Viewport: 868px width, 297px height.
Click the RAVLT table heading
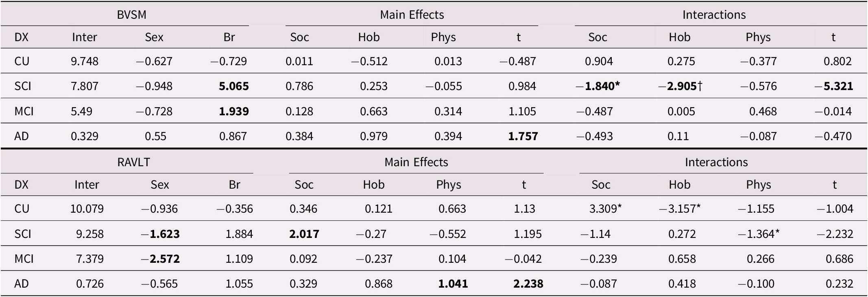coord(133,162)
